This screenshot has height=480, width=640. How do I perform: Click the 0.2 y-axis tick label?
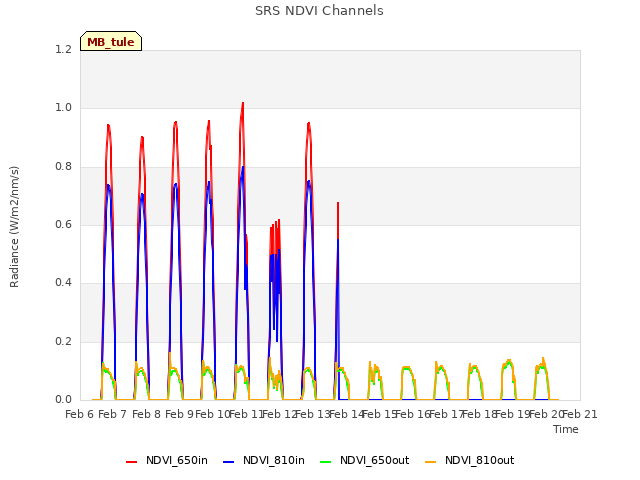(x=63, y=341)
